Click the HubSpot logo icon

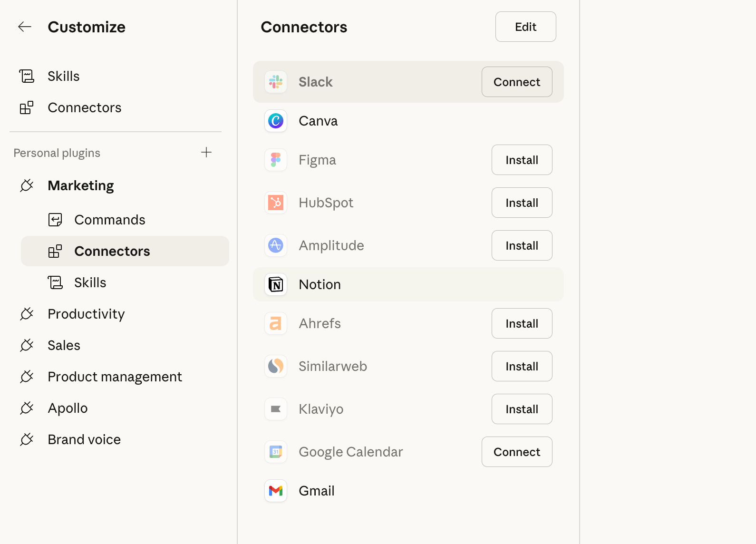tap(276, 203)
